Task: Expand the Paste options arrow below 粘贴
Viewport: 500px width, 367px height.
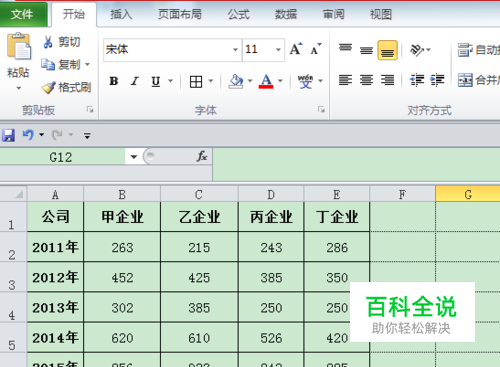Action: tap(19, 88)
